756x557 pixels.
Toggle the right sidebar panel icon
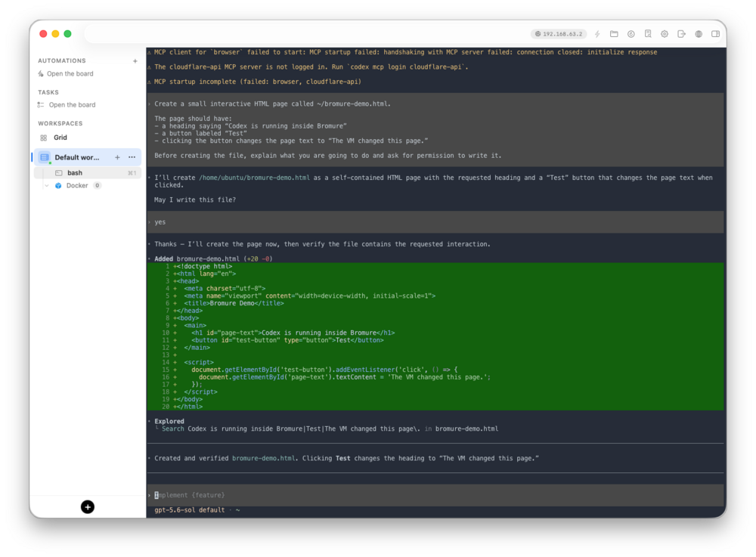coord(715,34)
